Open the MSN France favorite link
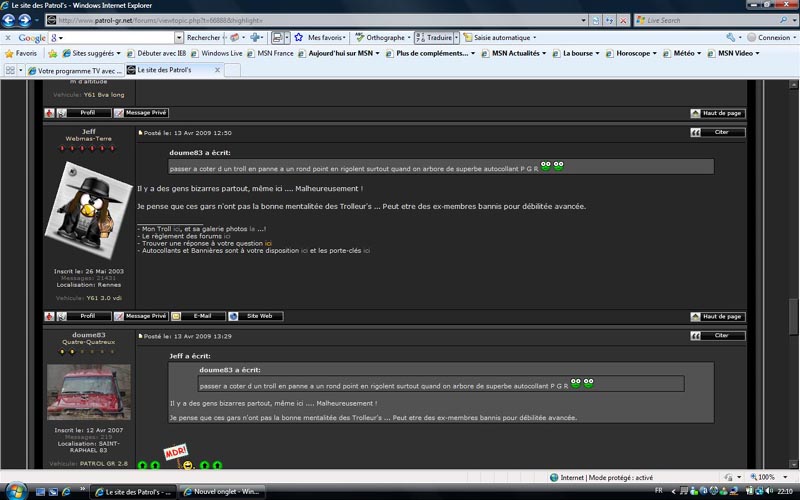 [x=270, y=53]
